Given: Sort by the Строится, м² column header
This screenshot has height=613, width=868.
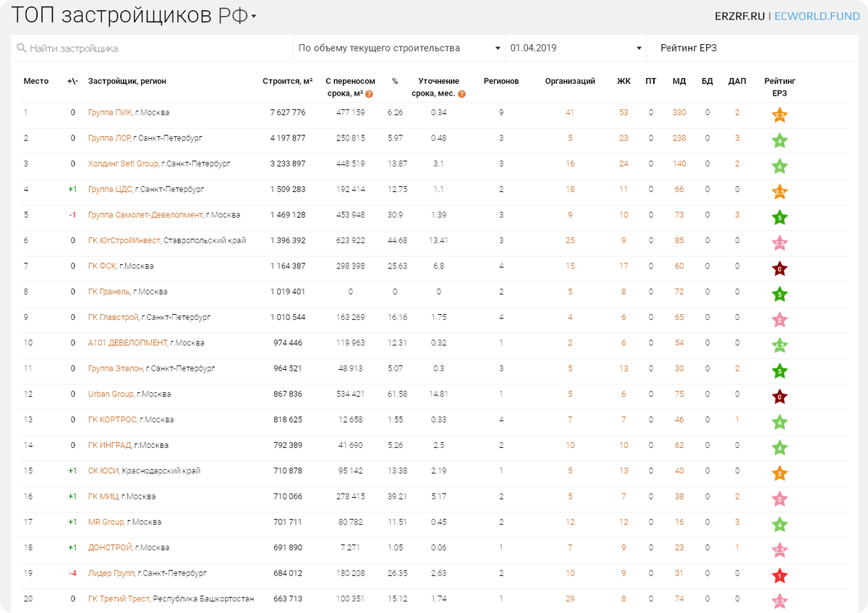Looking at the screenshot, I should pyautogui.click(x=288, y=81).
